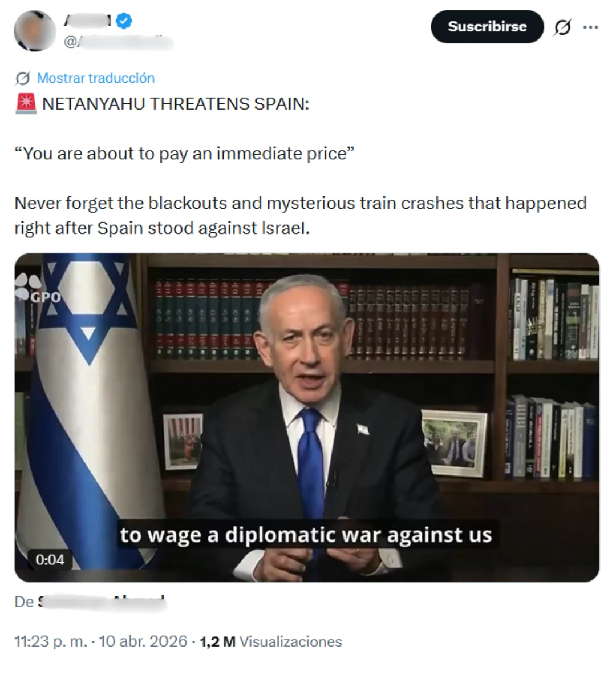Subscribe using the Suscribirse button
Image resolution: width=616 pixels, height=682 pixels.
click(x=487, y=26)
